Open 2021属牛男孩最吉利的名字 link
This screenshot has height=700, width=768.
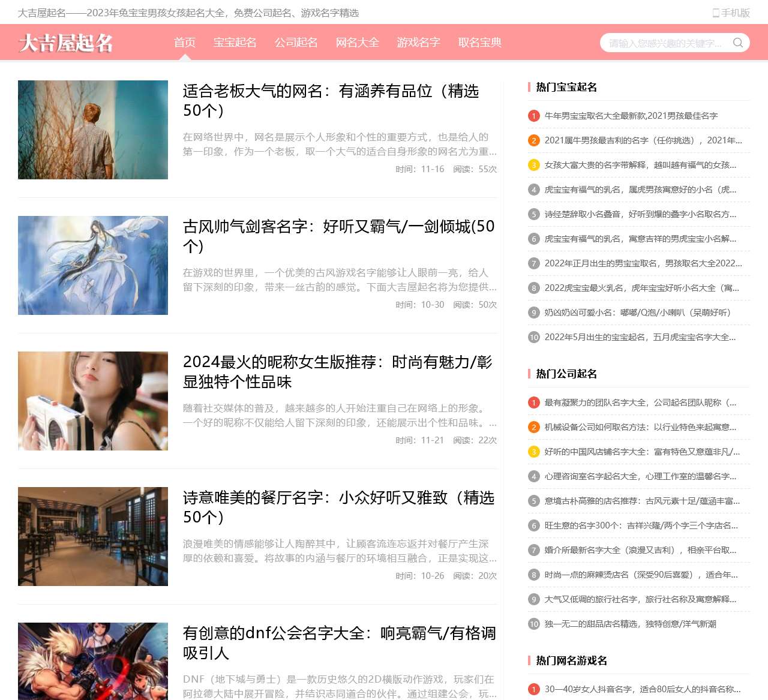[x=643, y=140]
